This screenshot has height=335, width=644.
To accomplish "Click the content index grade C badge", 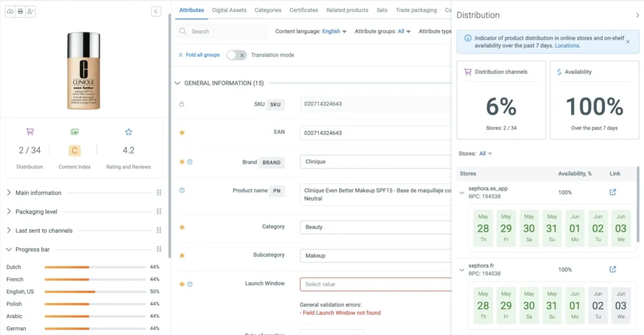I will click(74, 150).
